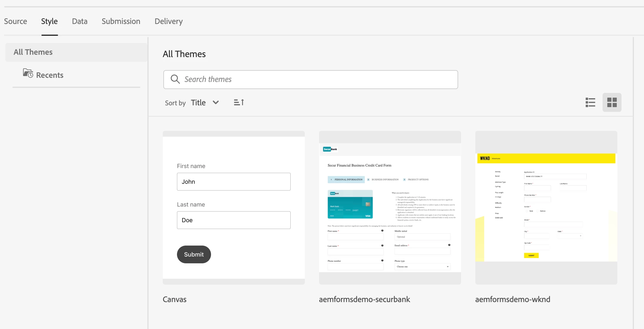Expand the Sort by Title chevron
This screenshot has width=644, height=329.
(216, 102)
